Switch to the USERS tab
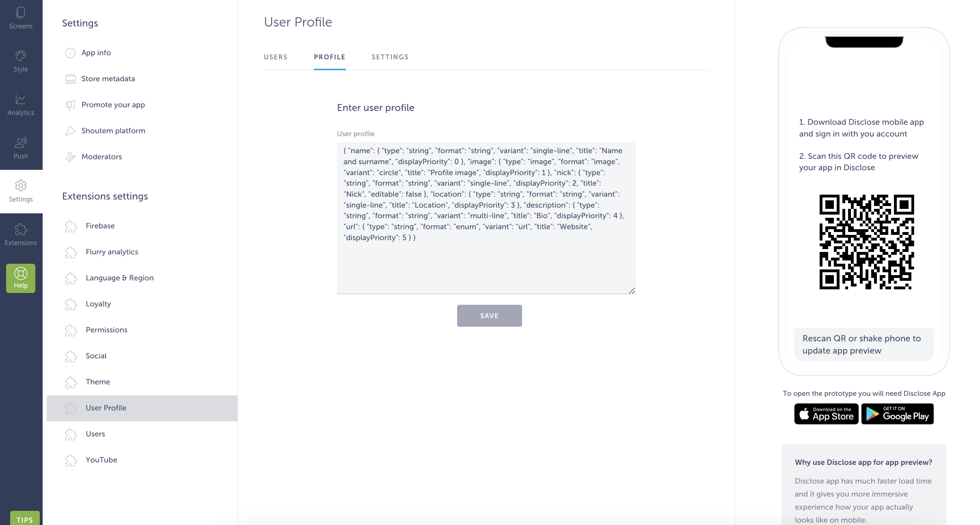This screenshot has height=525, width=980. point(276,57)
